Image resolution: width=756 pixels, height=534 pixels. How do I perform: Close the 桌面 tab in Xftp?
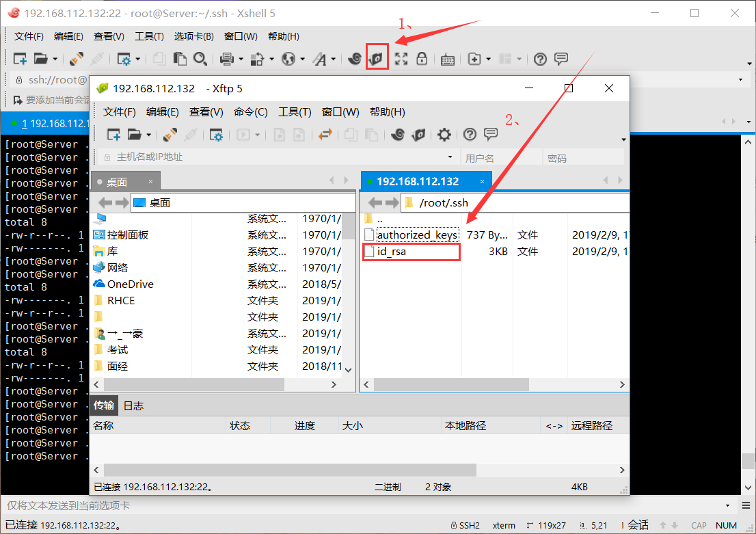(x=150, y=182)
